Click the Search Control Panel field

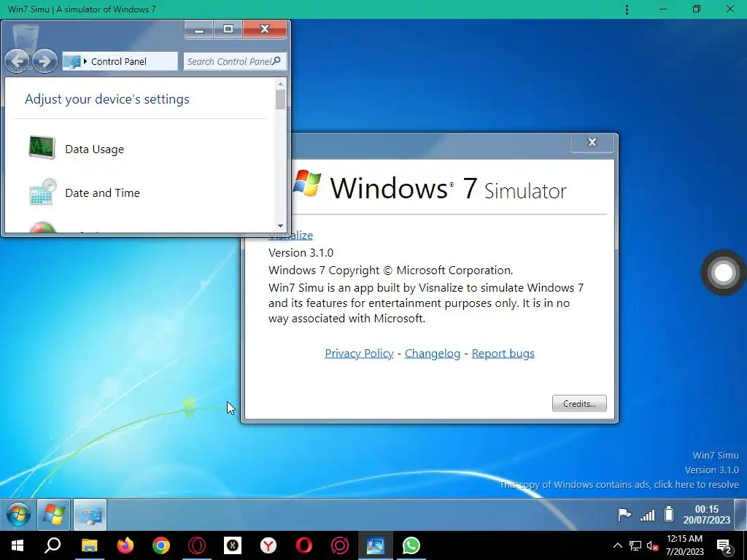[235, 61]
